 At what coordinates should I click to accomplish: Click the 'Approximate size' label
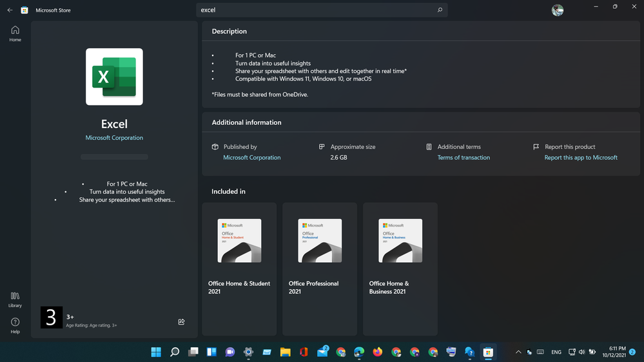353,146
